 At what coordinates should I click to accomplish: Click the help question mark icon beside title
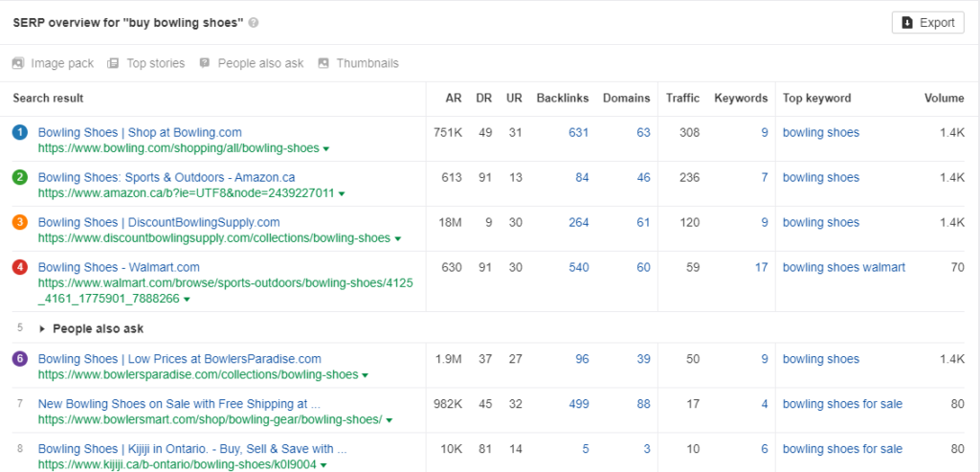[x=253, y=23]
